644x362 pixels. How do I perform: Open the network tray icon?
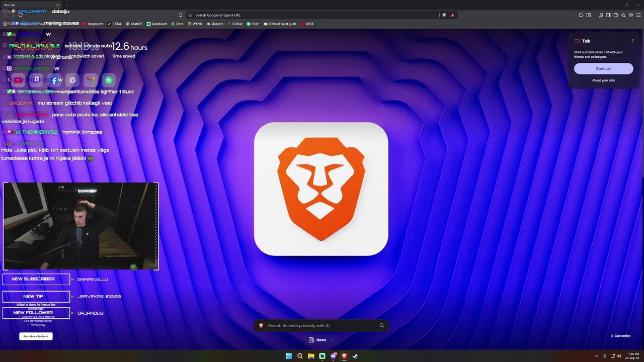coord(613,356)
